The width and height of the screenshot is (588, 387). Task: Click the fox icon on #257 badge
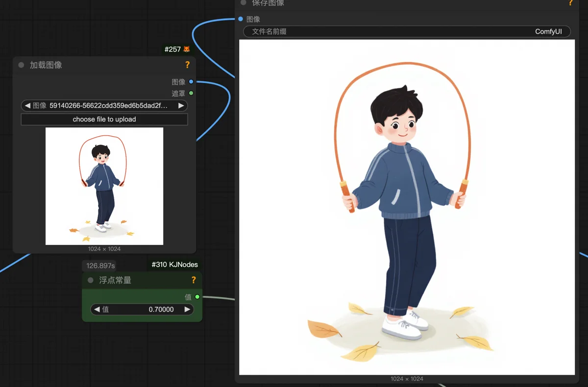186,49
